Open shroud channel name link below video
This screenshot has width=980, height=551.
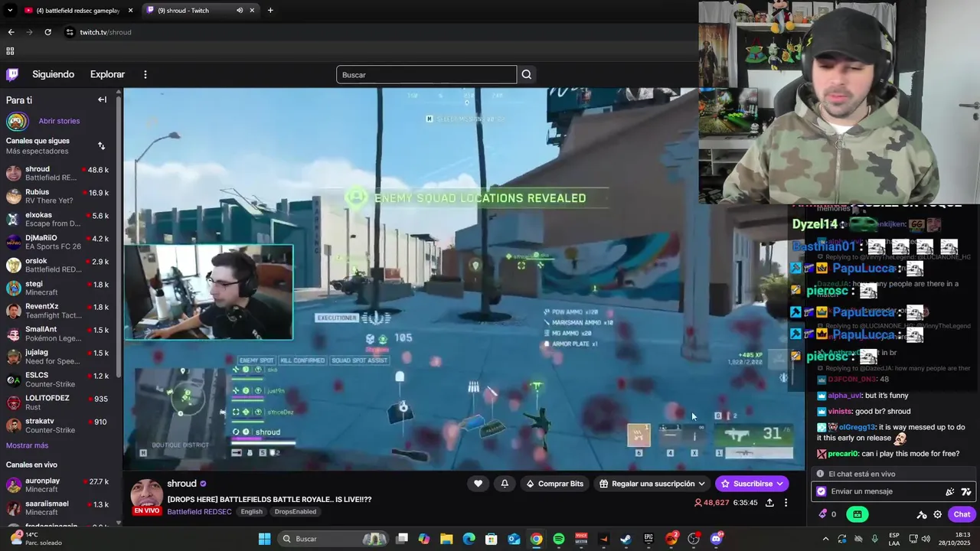[182, 484]
